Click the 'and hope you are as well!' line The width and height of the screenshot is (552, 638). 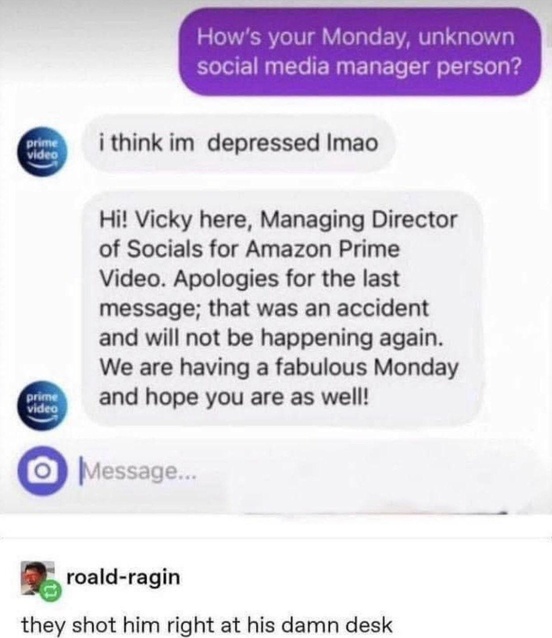[235, 397]
